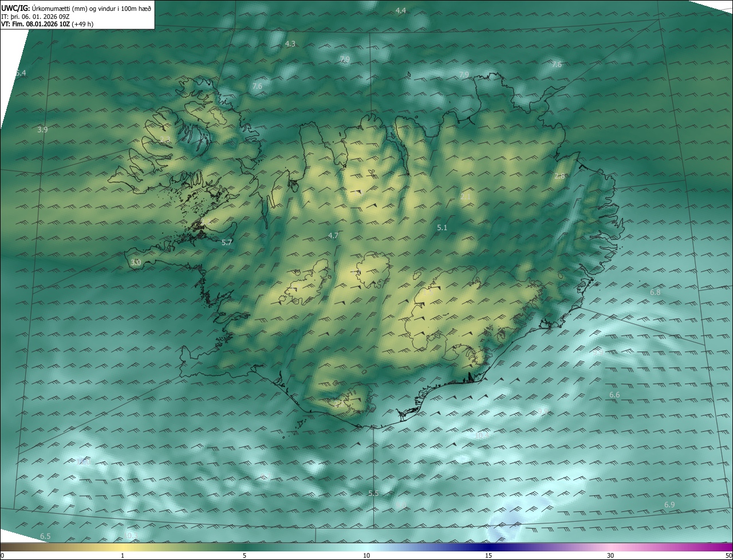Click the color scale at the 5 tick
This screenshot has width=733, height=560.
(245, 555)
